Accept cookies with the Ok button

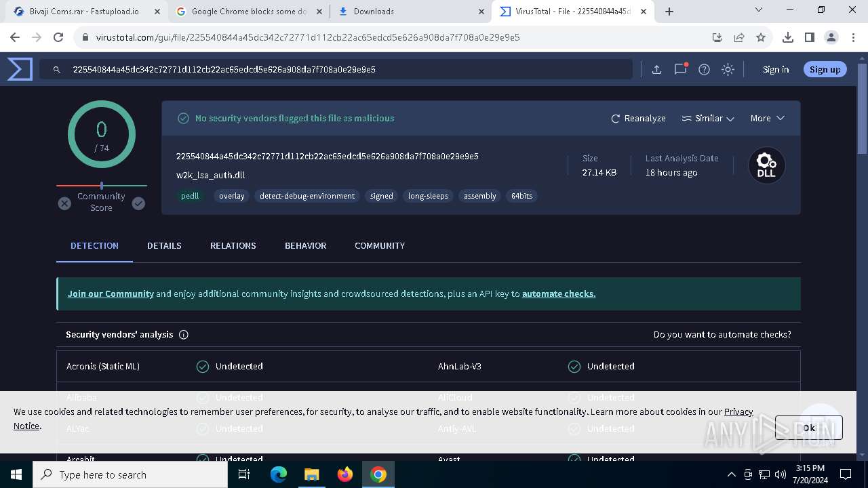808,428
